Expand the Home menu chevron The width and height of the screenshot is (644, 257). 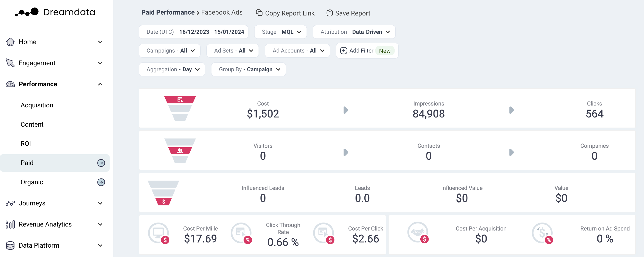point(100,42)
